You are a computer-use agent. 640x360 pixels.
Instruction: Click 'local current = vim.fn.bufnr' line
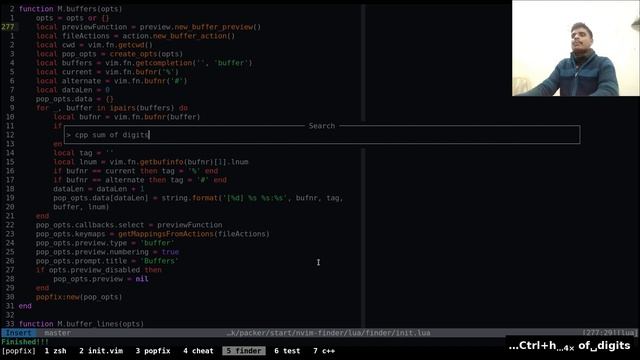click(107, 72)
